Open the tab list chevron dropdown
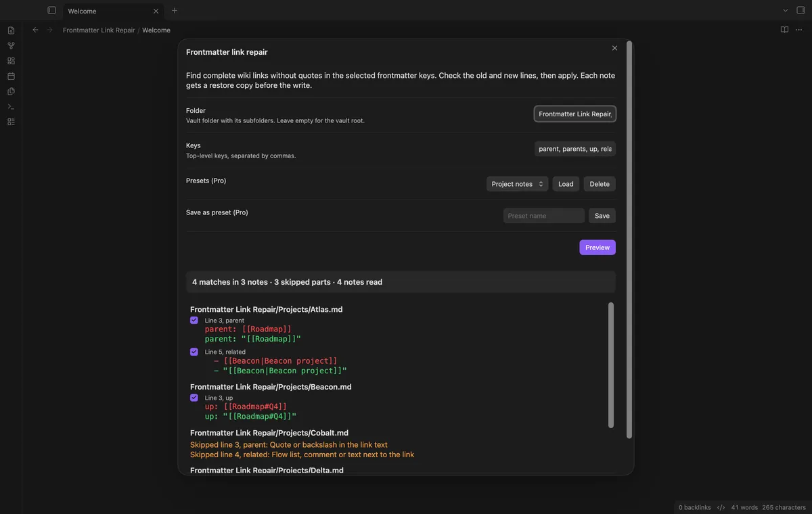The image size is (812, 514). 786,10
